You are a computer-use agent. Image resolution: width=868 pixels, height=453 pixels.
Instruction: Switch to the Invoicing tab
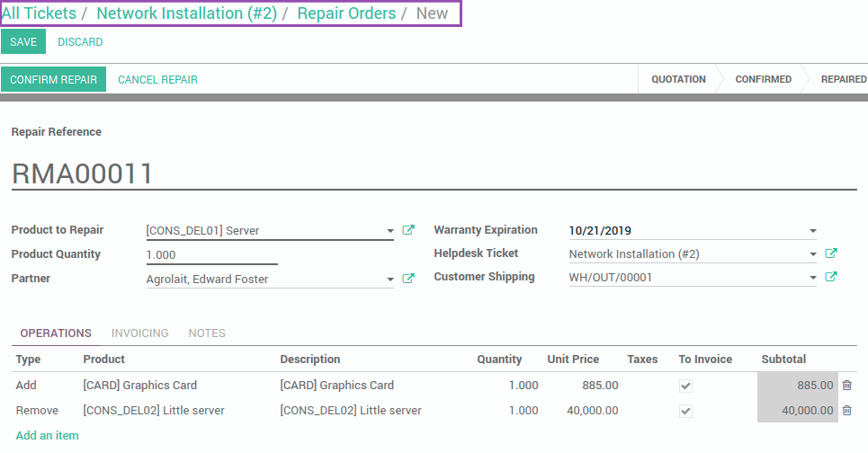pyautogui.click(x=139, y=333)
